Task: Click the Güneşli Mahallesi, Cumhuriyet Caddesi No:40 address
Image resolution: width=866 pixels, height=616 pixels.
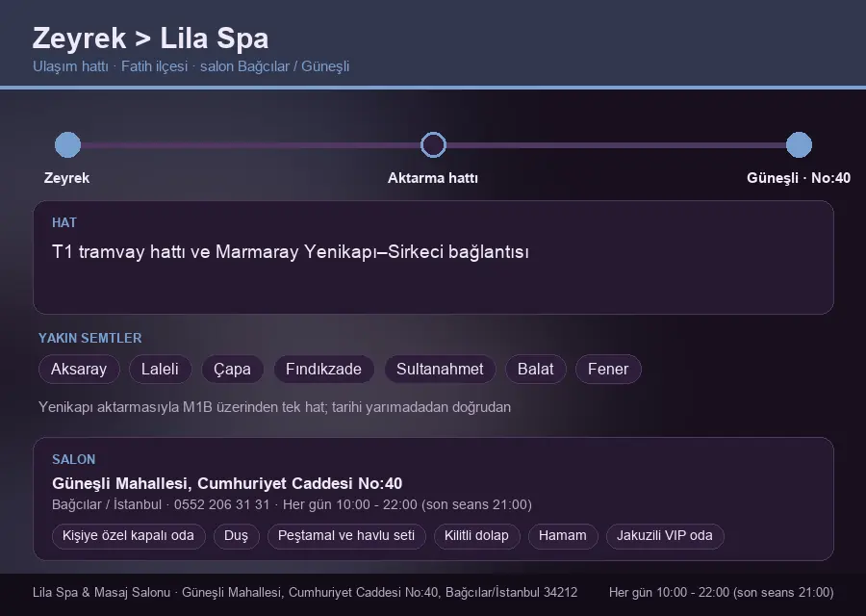Action: pos(227,483)
